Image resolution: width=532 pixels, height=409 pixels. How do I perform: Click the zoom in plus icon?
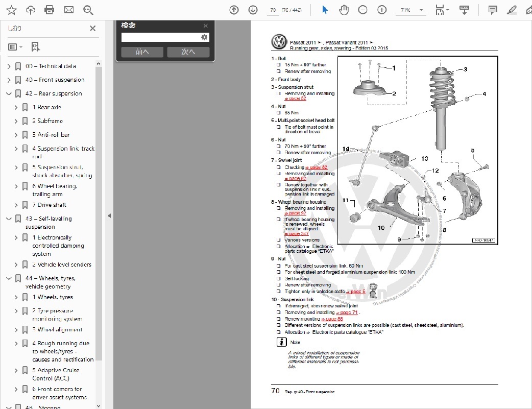pos(382,10)
